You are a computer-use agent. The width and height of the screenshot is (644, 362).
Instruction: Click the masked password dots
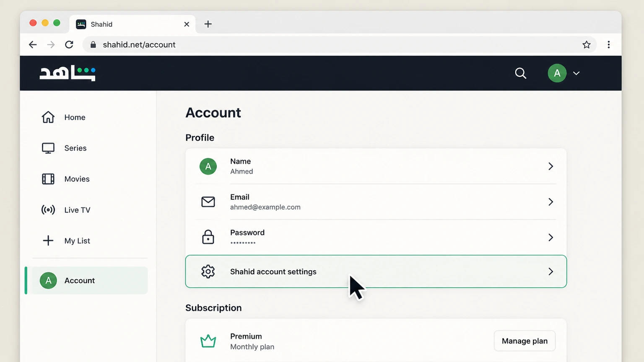pos(243,243)
